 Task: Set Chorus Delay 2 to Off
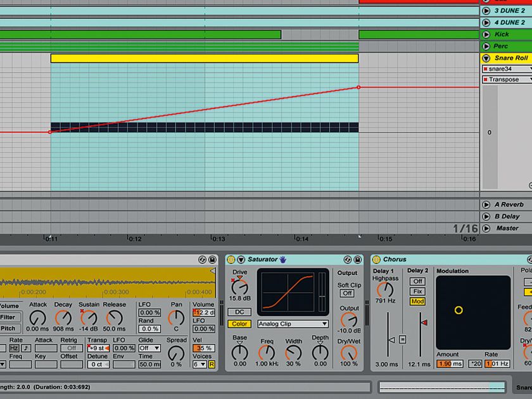(x=417, y=281)
